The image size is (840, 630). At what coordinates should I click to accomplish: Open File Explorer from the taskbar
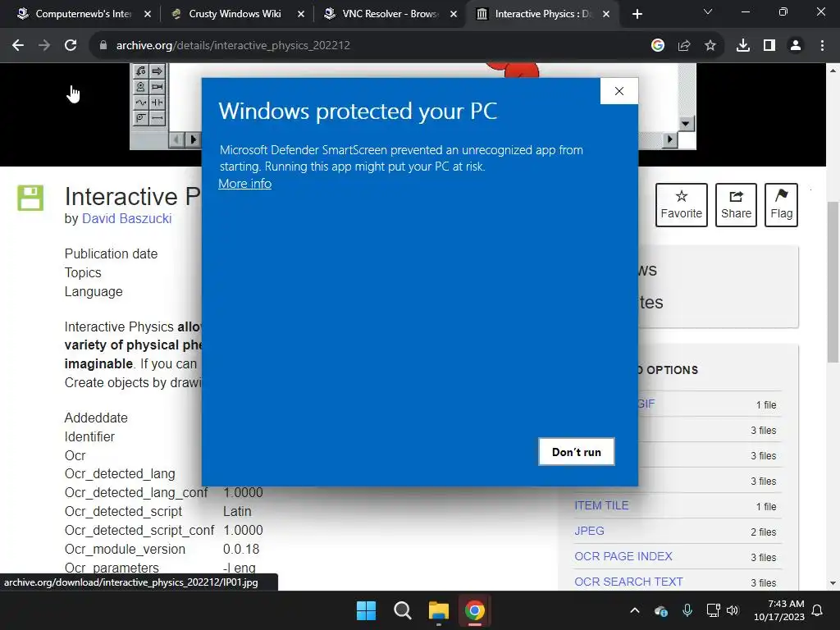coord(439,610)
